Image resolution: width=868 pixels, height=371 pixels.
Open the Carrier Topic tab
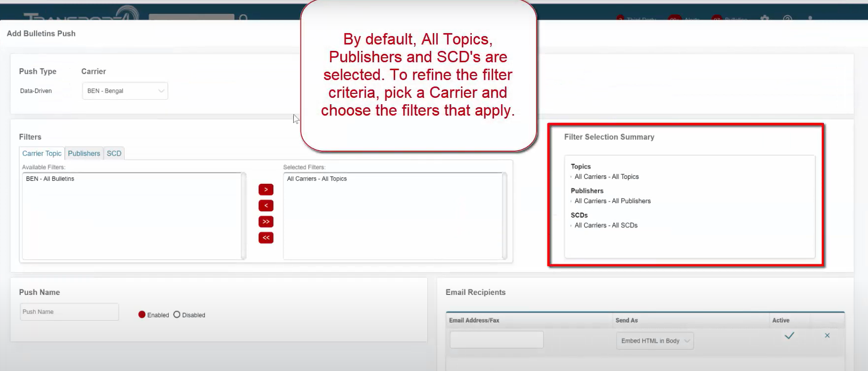(42, 154)
